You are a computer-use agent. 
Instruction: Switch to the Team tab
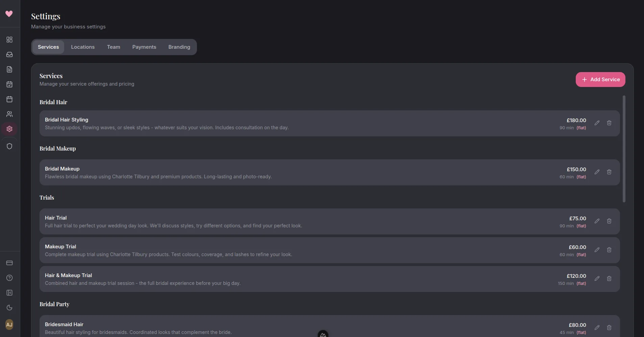point(114,47)
